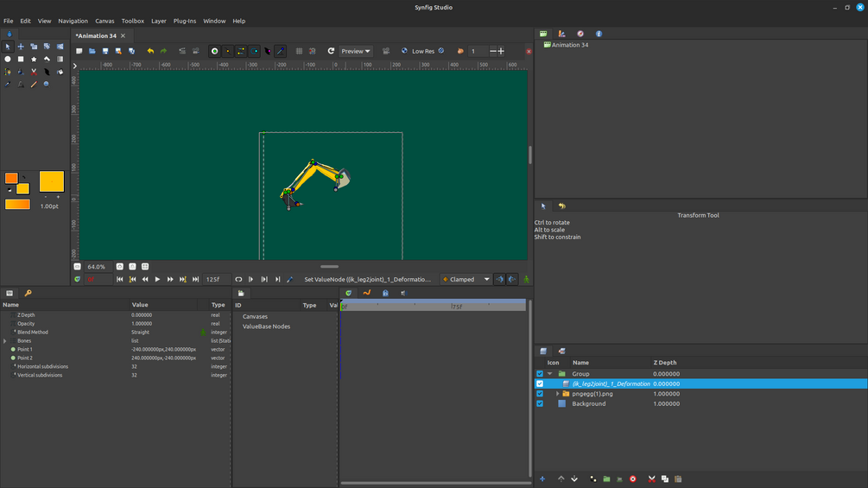Image resolution: width=868 pixels, height=488 pixels.
Task: Toggle the grid display
Action: pos(299,51)
